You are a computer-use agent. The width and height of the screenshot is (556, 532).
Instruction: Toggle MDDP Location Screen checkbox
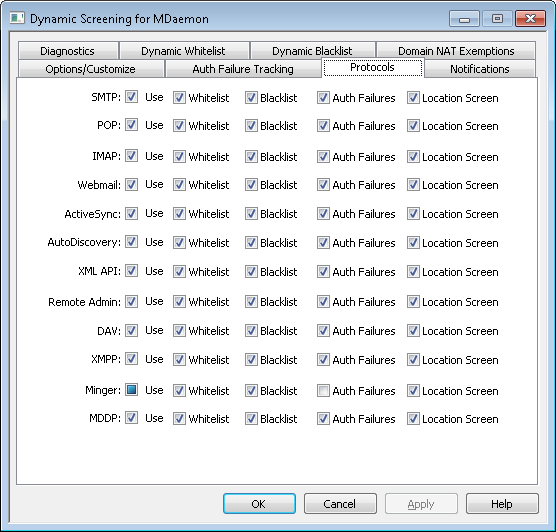click(413, 419)
